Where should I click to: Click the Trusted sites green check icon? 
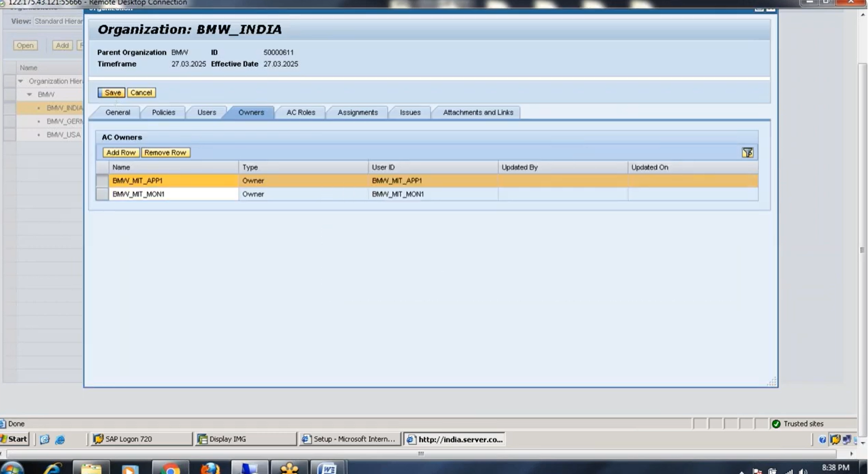coord(776,424)
